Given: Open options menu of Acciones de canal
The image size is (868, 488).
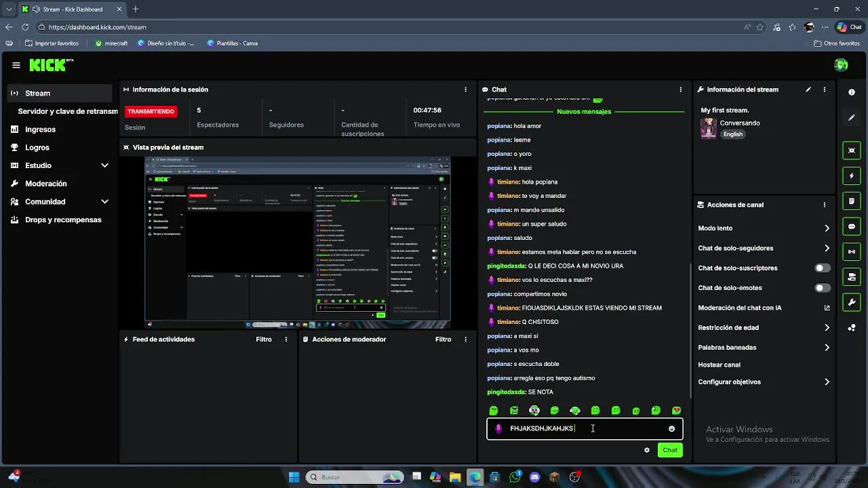Looking at the screenshot, I should (x=825, y=205).
